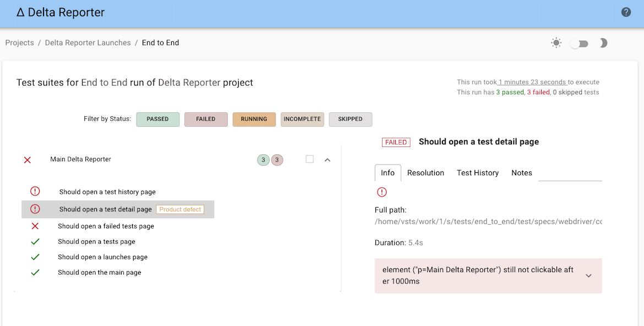This screenshot has height=326, width=644.
Task: Click green check for launches page row
Action: [x=35, y=257]
